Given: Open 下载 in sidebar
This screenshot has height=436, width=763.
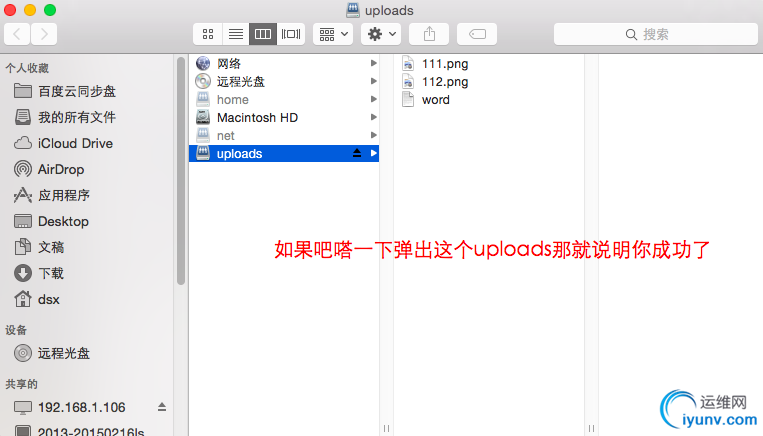Looking at the screenshot, I should 39,273.
